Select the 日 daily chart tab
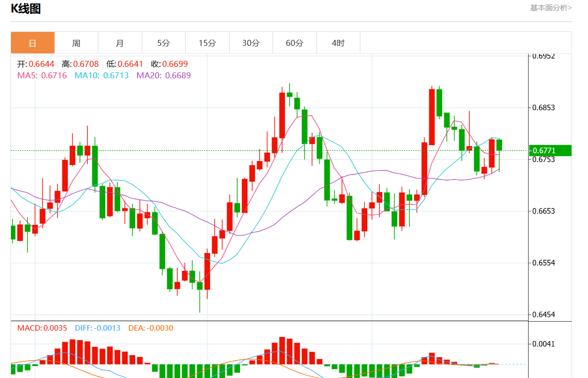This screenshot has height=378, width=588. tap(32, 43)
